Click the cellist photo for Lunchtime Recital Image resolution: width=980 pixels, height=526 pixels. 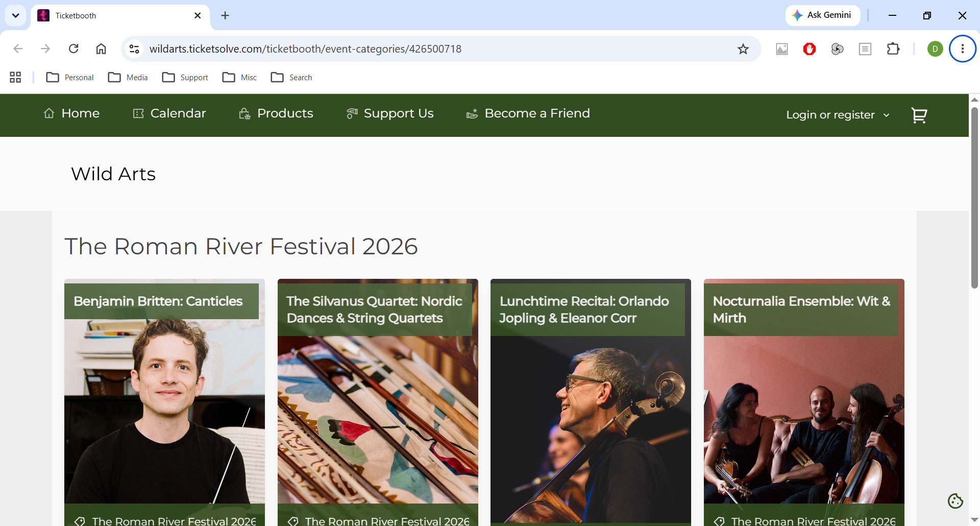coord(591,429)
